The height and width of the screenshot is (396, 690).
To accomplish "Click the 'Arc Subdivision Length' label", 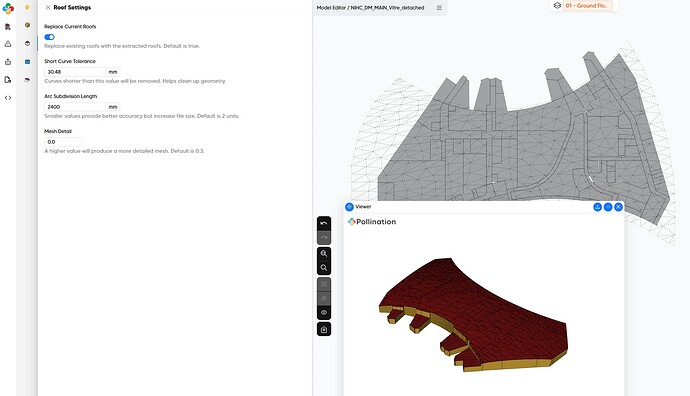I will pyautogui.click(x=70, y=96).
